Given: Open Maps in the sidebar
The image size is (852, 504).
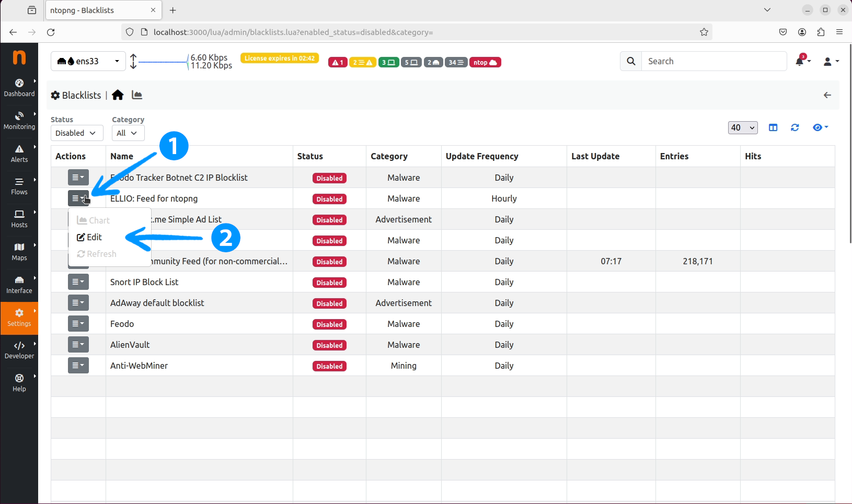Looking at the screenshot, I should 19,252.
